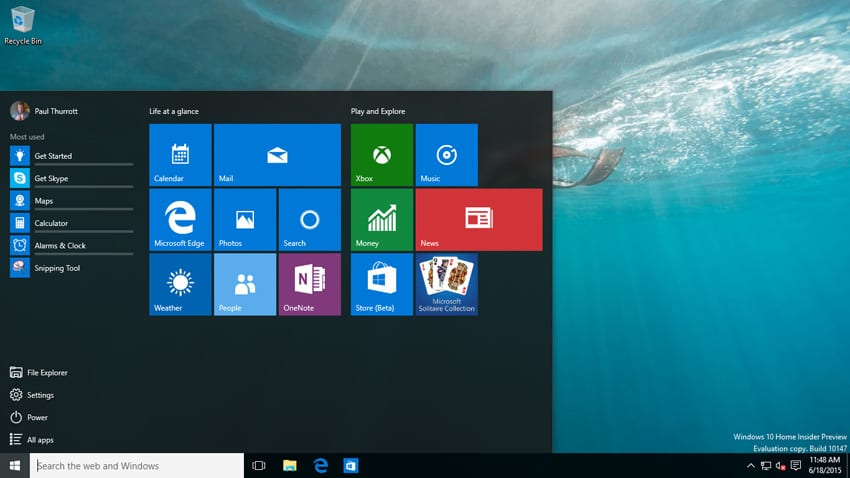This screenshot has height=478, width=850.
Task: Open the Search tile
Action: [x=310, y=219]
